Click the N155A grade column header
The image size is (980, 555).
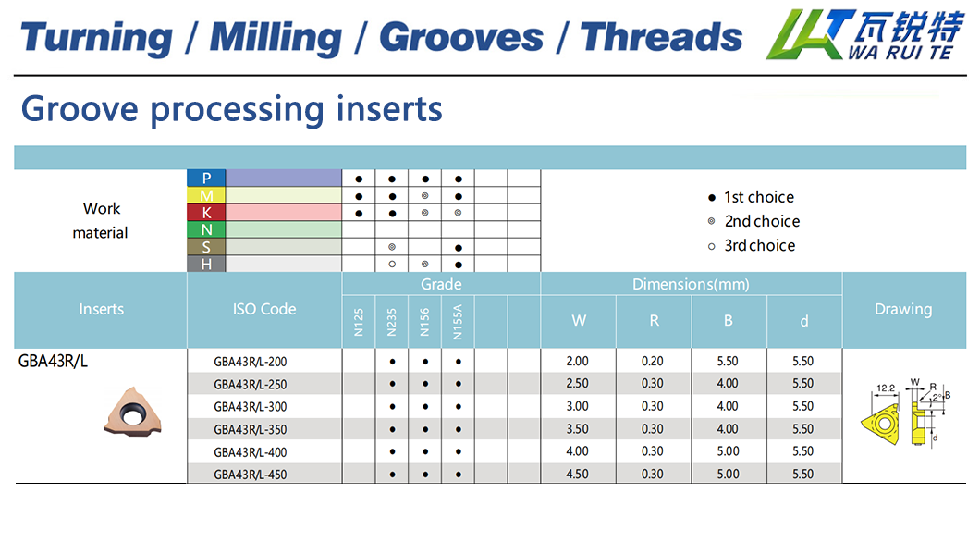coord(458,322)
